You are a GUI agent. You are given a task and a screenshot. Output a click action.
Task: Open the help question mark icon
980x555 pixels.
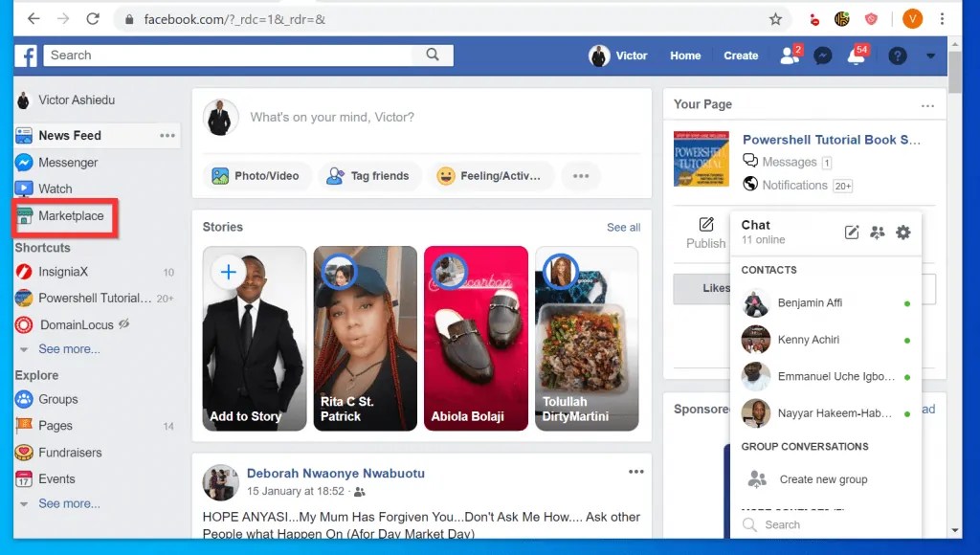click(x=897, y=55)
